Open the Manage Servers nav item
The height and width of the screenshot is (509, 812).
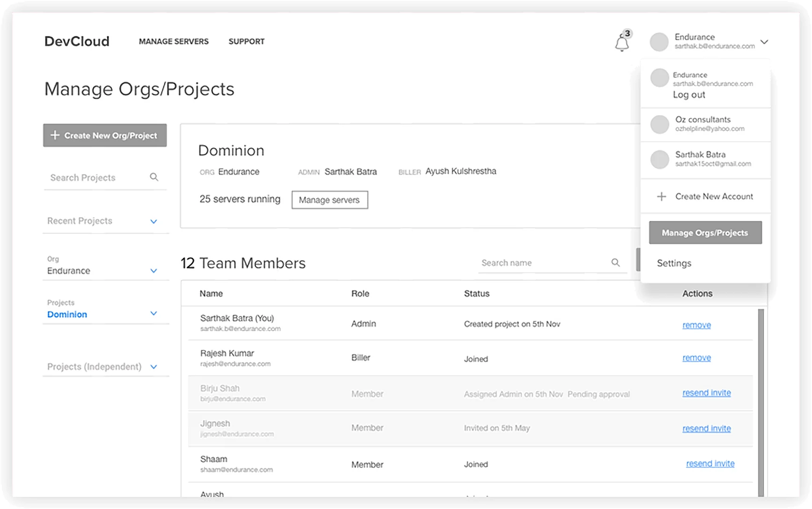(x=174, y=41)
